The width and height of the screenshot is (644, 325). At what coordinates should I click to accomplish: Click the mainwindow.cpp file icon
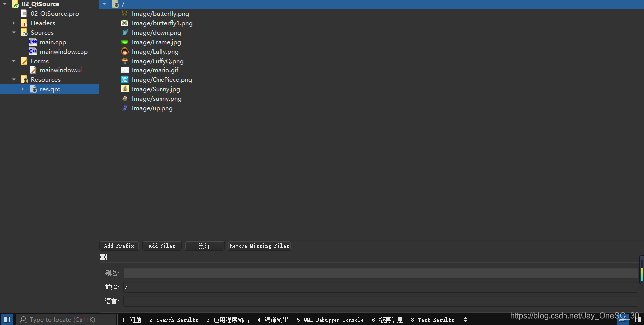[x=33, y=52]
